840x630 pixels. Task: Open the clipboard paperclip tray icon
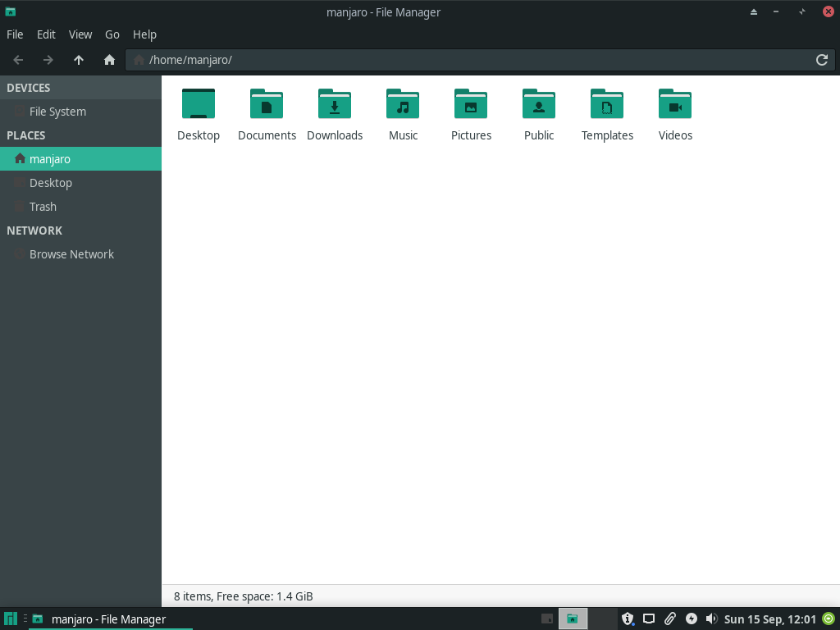pyautogui.click(x=670, y=619)
